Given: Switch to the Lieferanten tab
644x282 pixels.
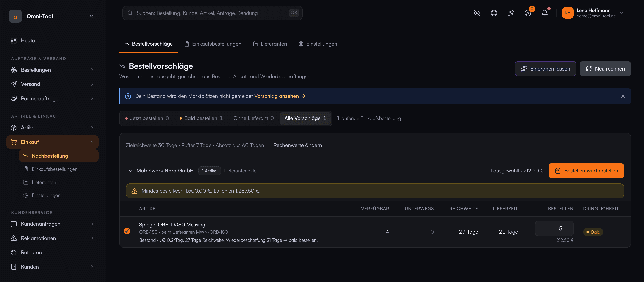Looking at the screenshot, I should [x=270, y=44].
